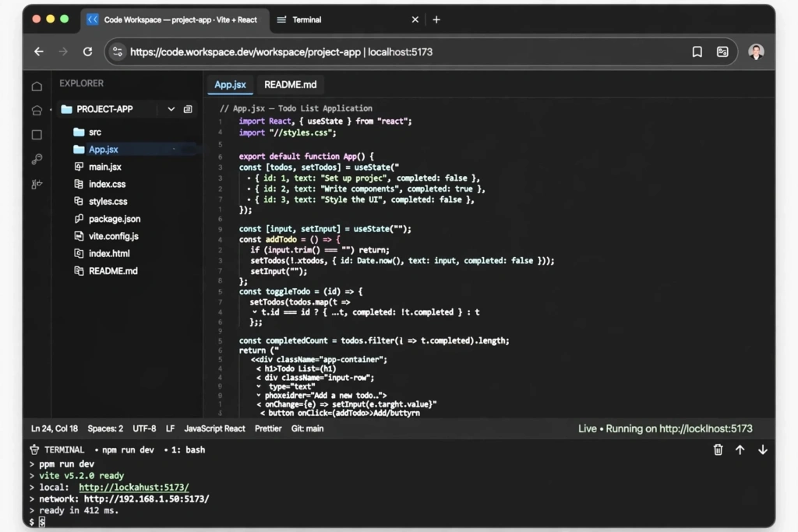This screenshot has width=798, height=532.
Task: Change indentation via Spaces: 2
Action: coord(105,428)
